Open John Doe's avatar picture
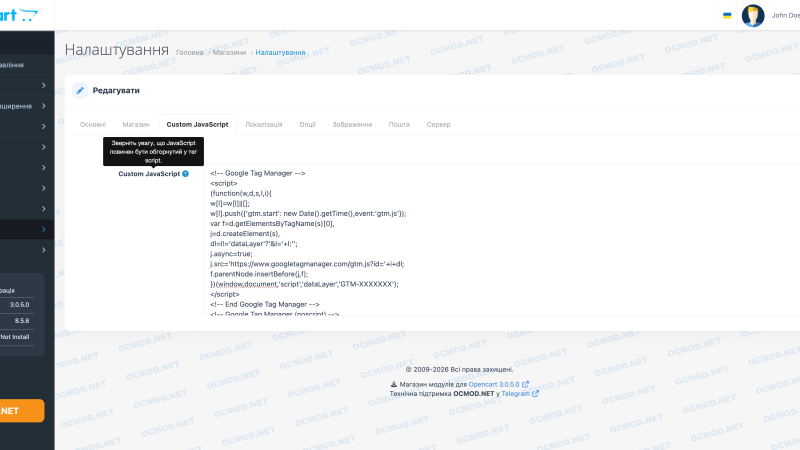 [753, 15]
